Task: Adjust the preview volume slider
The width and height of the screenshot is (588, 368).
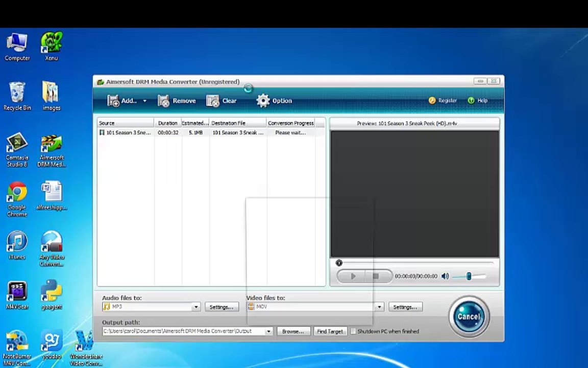Action: (469, 277)
